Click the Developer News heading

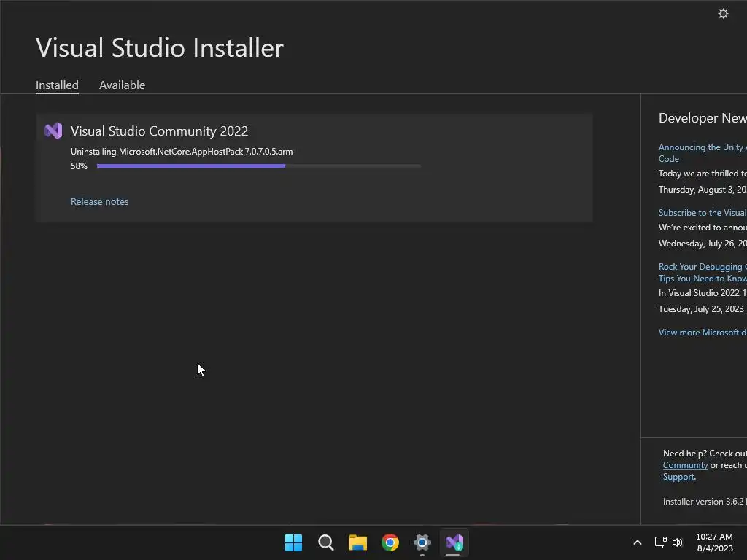(x=703, y=117)
